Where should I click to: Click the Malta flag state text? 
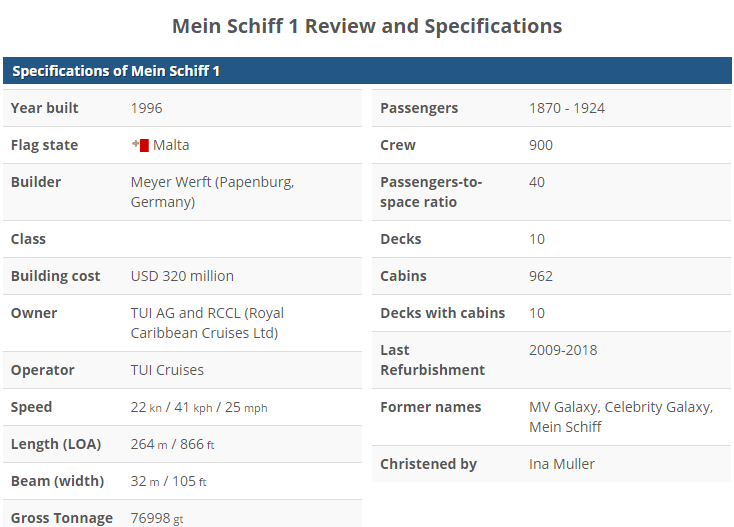[x=171, y=145]
